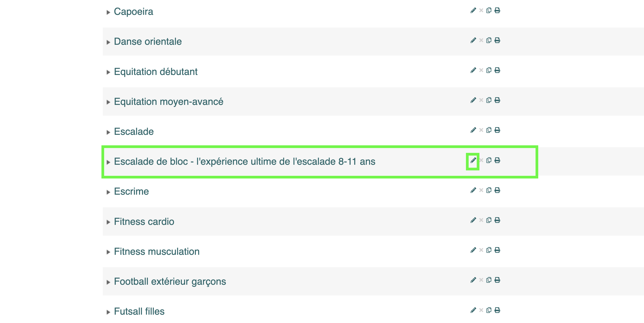The image size is (644, 323).
Task: Edit the Capoeira course with pencil icon
Action: 473,11
